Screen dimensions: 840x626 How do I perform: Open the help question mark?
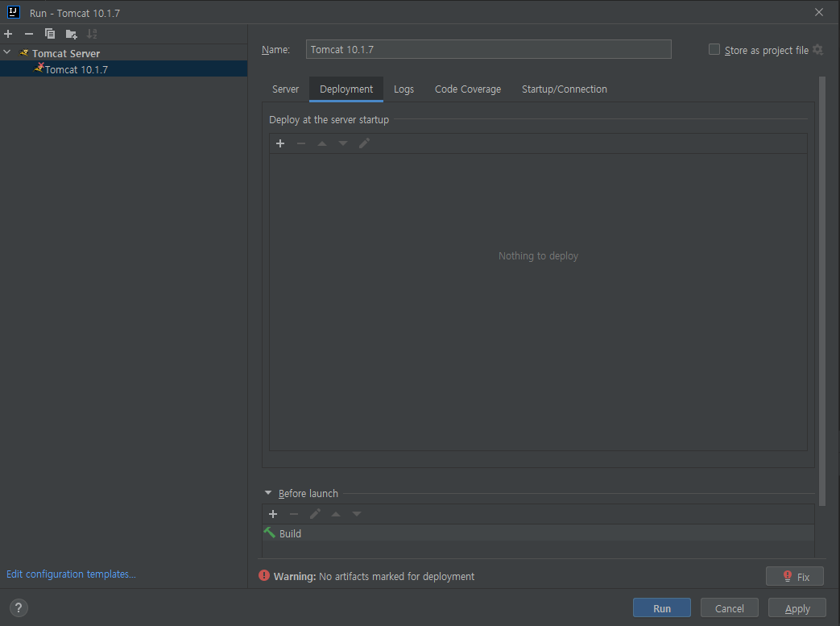(x=19, y=607)
